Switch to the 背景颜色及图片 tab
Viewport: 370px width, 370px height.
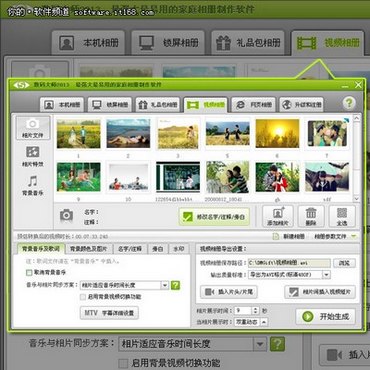(x=88, y=249)
